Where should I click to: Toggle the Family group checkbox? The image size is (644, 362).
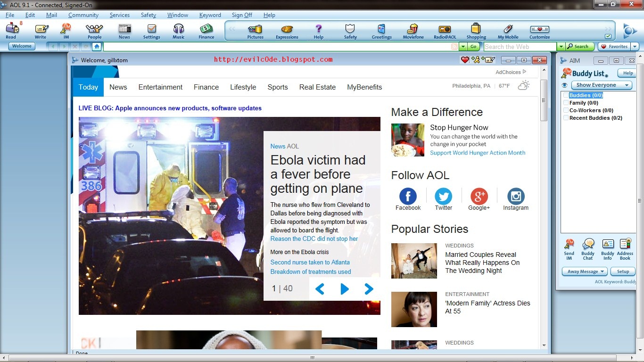click(566, 103)
